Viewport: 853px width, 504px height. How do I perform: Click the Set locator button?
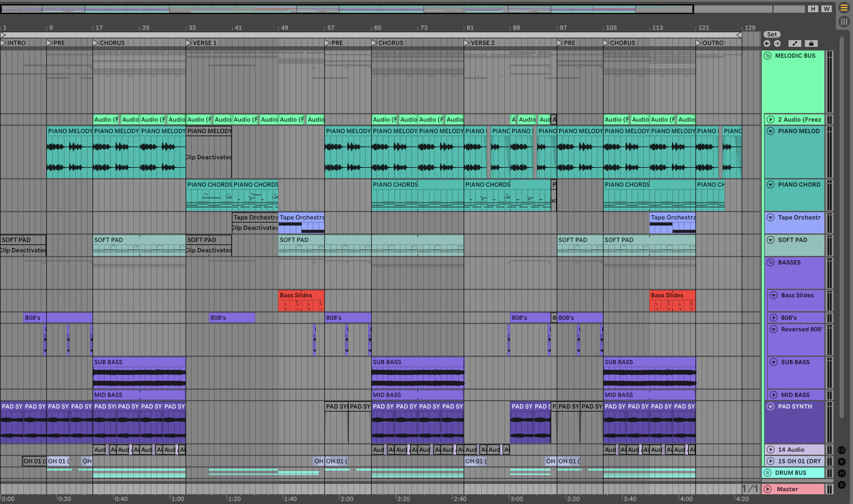(x=772, y=34)
